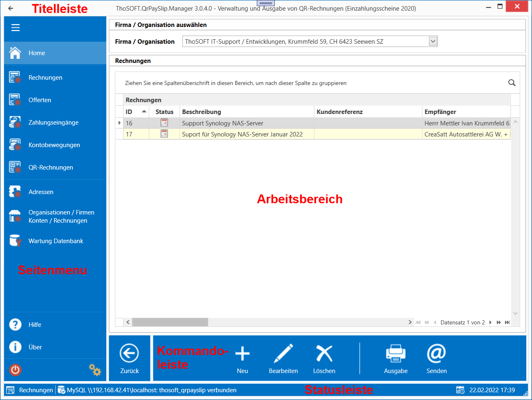The image size is (532, 400).
Task: Select 'Herrr Mettler Ivan Krummfeld' recipient cell
Action: [x=466, y=123]
